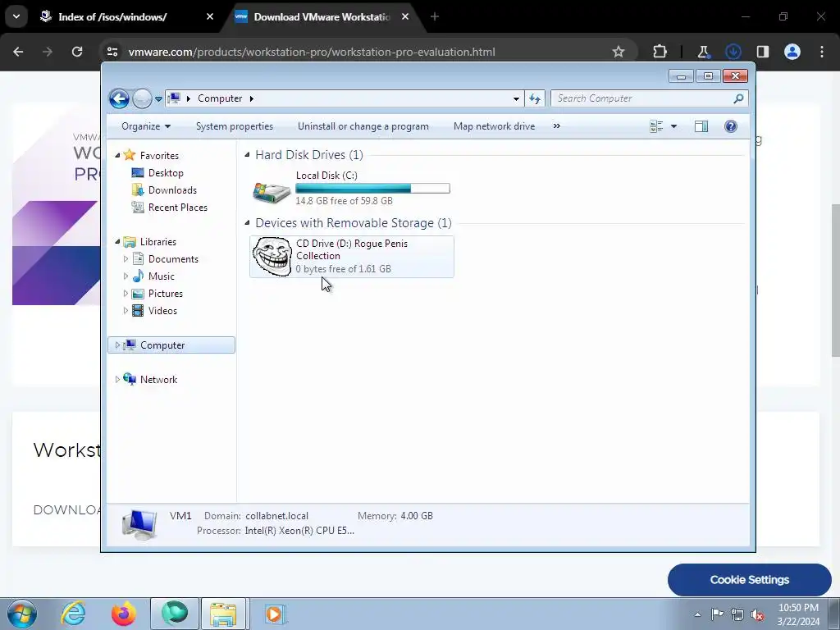This screenshot has height=630, width=840.
Task: Open Downloads in Favorites
Action: point(172,190)
